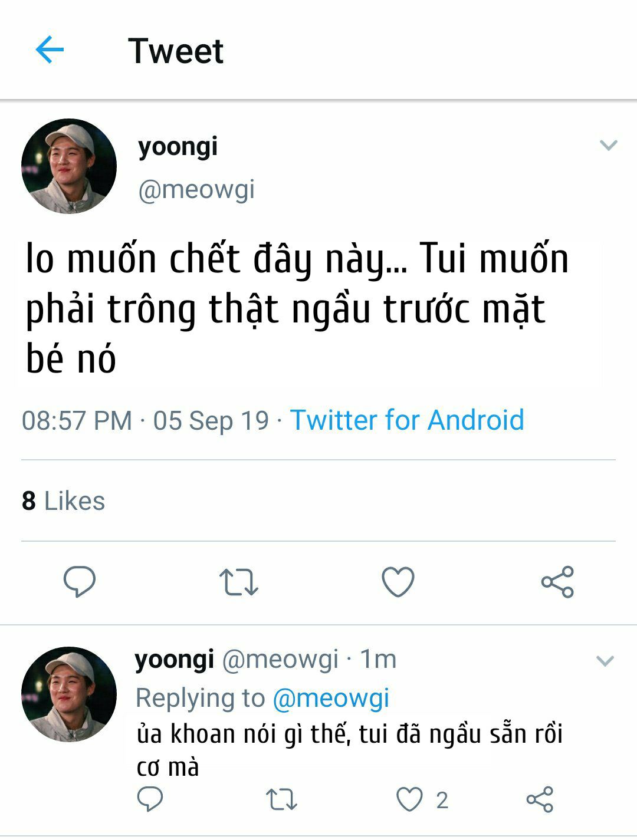This screenshot has width=637, height=840.
Task: Retweet the self-reply tweet
Action: tap(281, 800)
